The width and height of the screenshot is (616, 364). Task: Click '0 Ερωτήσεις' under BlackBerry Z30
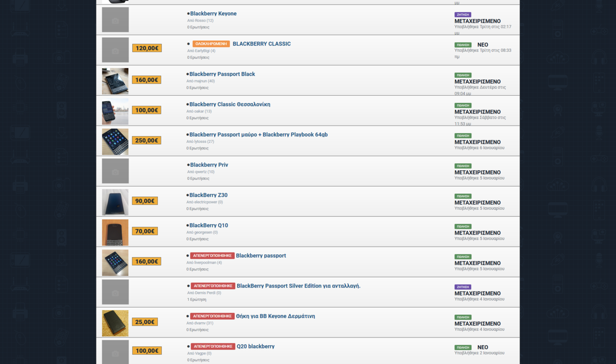(x=197, y=209)
